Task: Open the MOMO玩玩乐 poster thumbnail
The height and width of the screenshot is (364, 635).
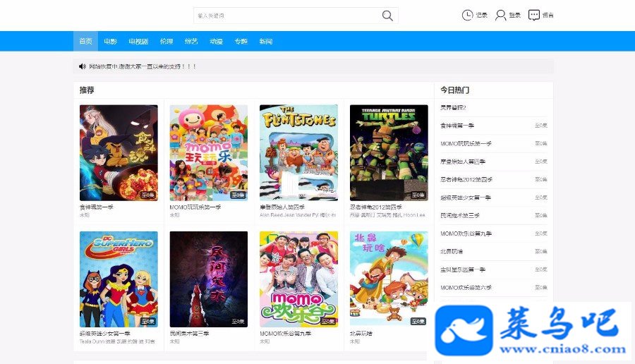Action: pos(209,152)
